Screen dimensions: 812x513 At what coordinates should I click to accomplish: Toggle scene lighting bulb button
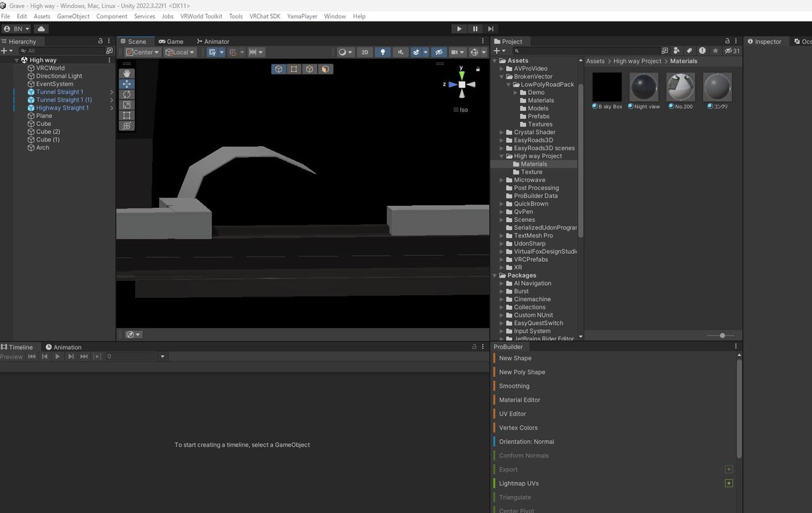click(383, 52)
